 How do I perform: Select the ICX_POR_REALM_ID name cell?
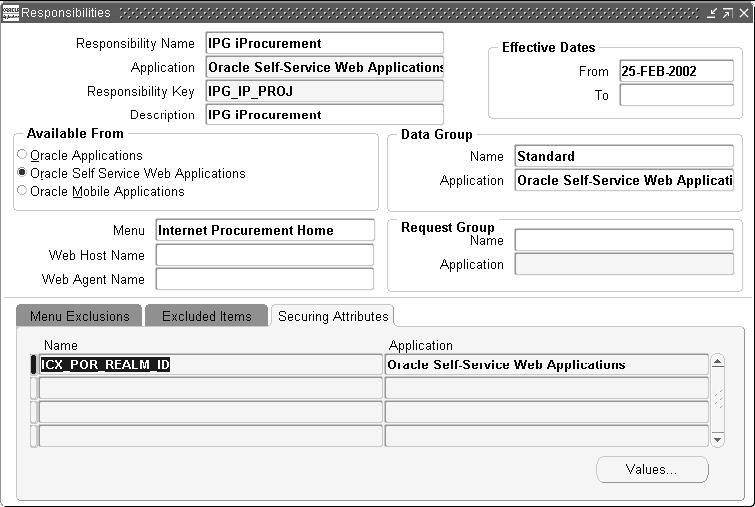[x=210, y=364]
